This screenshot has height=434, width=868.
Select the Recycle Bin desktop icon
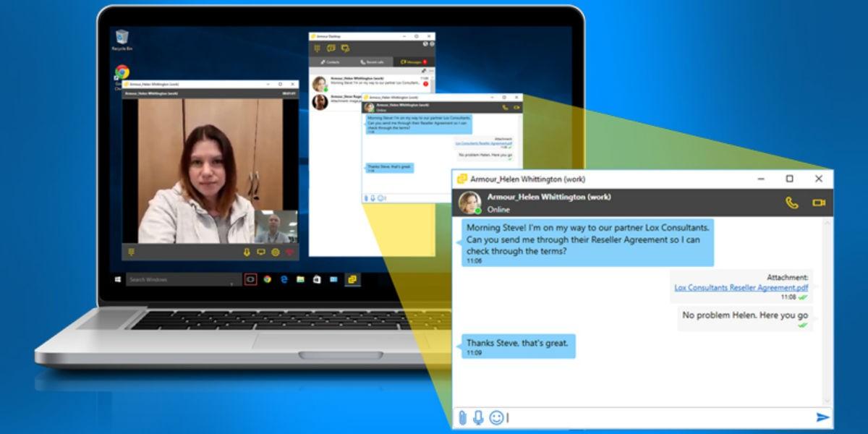pos(122,40)
